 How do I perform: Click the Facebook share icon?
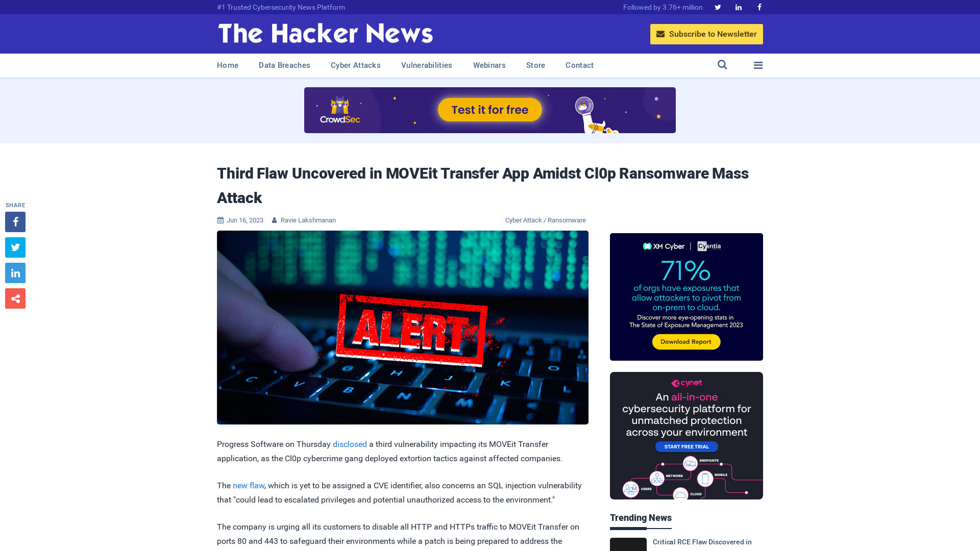[x=15, y=221]
